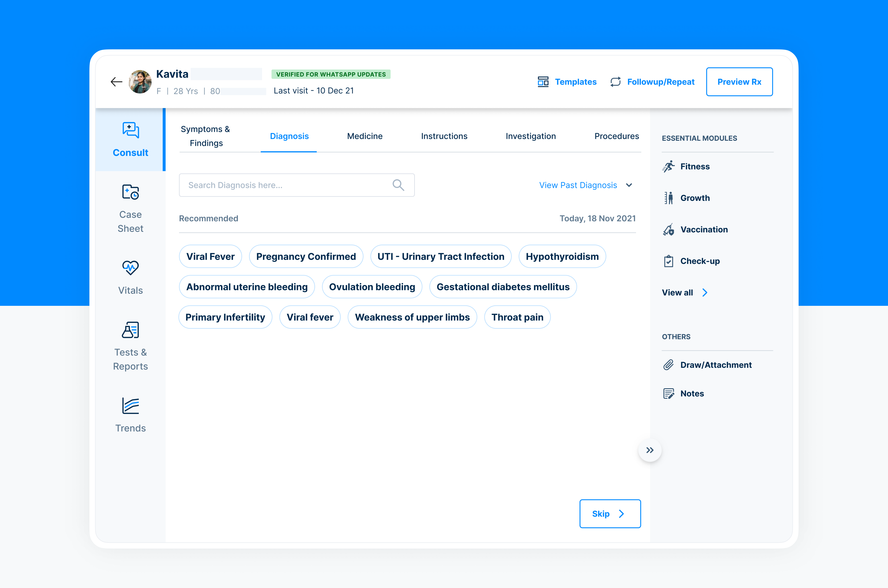Click the View Past Diagnosis chevron
Viewport: 888px width, 588px height.
point(629,185)
